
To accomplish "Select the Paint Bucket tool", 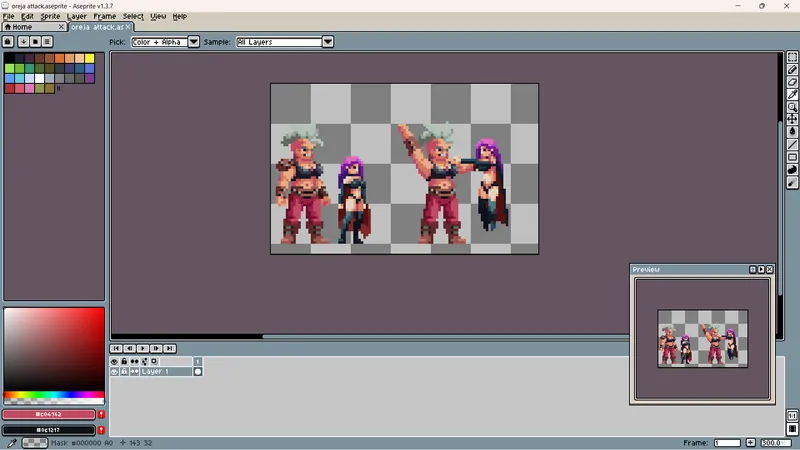I will (x=792, y=132).
